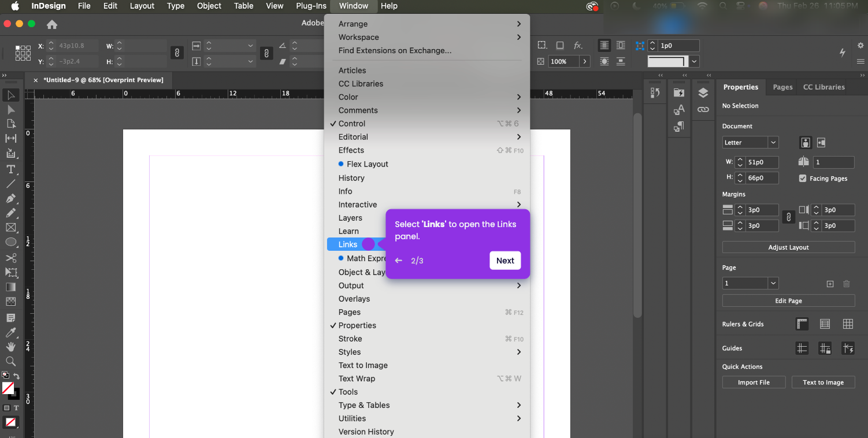The height and width of the screenshot is (438, 868).
Task: Open the Letter page size dropdown
Action: pyautogui.click(x=773, y=142)
